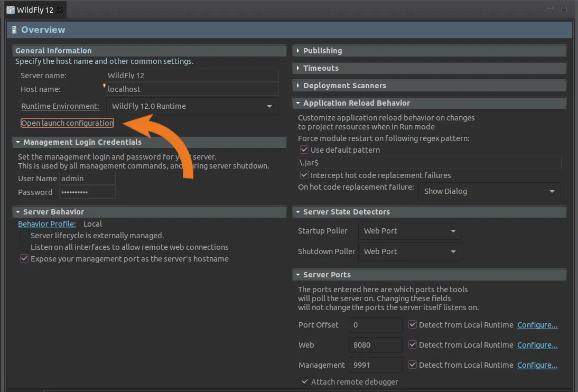Collapse the Server Behavior section
Viewport: 578px width, 392px height.
(x=17, y=212)
